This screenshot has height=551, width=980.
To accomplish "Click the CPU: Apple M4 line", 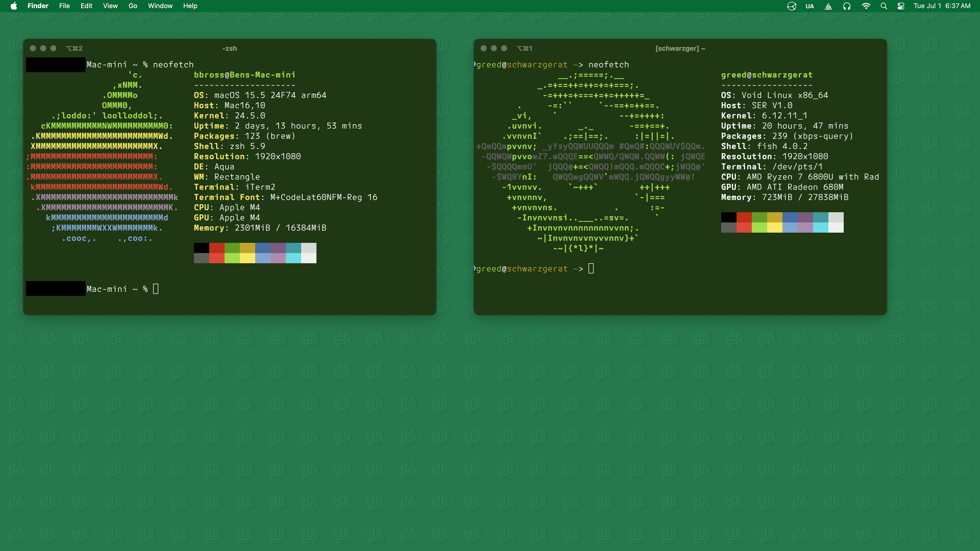I will coord(227,208).
